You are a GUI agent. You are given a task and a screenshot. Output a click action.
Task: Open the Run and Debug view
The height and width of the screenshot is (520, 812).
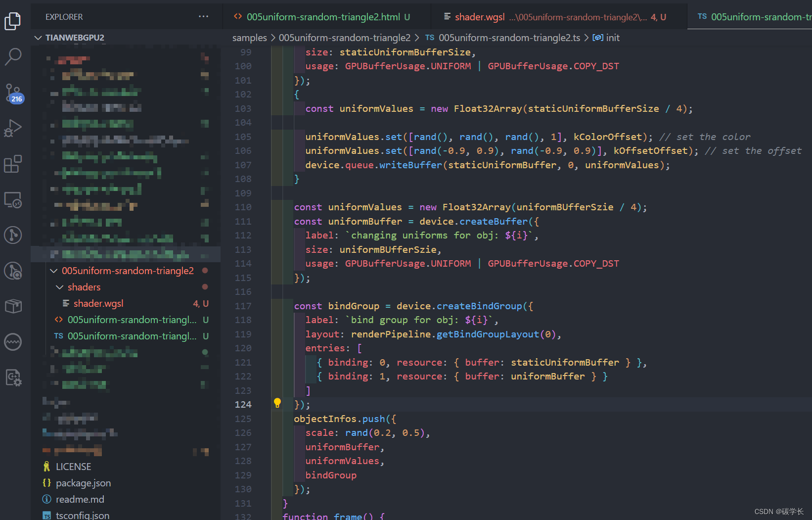click(13, 128)
